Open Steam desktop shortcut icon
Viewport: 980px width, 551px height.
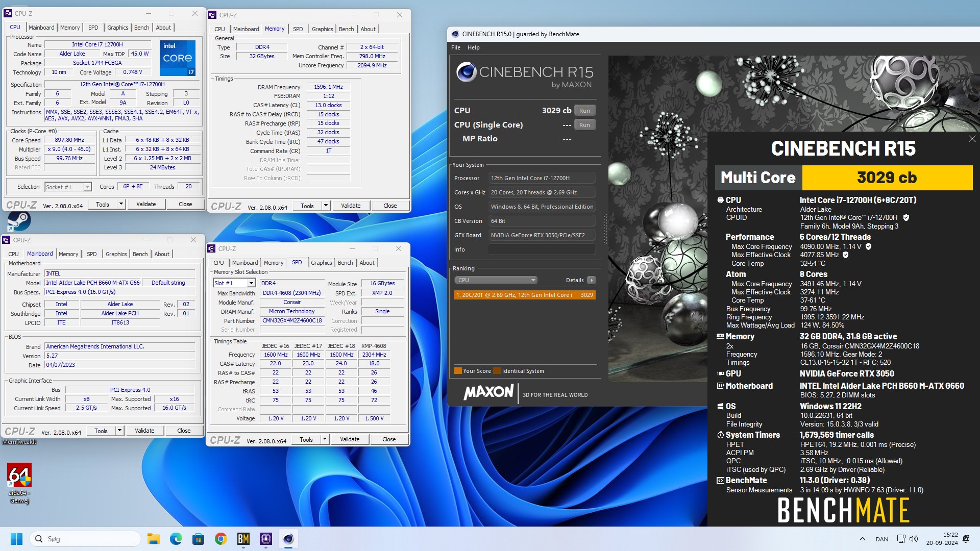19,221
